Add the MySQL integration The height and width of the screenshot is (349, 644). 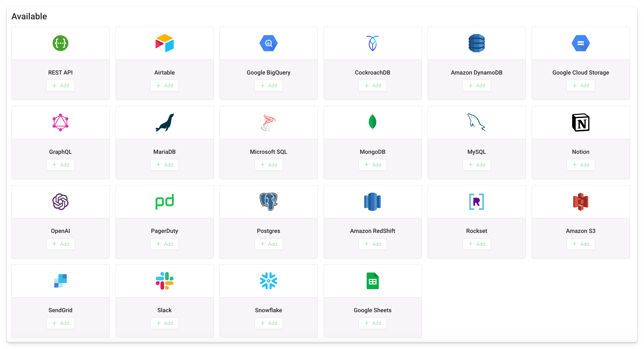[476, 165]
